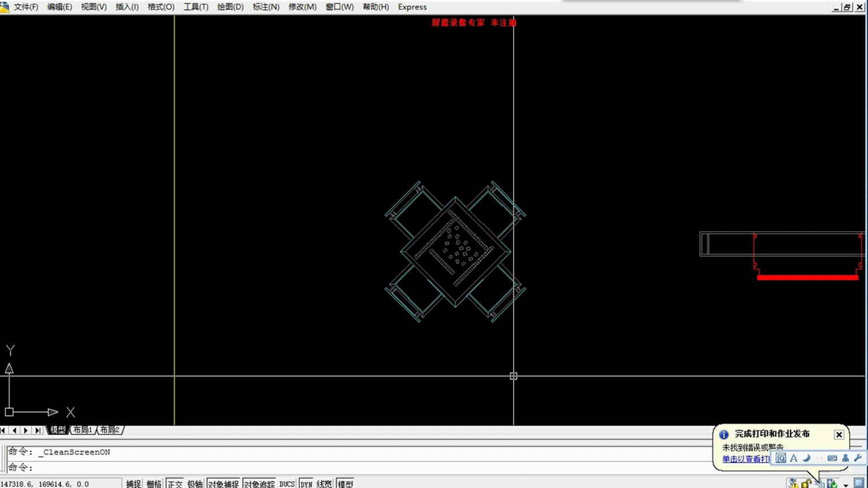Open the 标注(N) menu

[x=266, y=7]
